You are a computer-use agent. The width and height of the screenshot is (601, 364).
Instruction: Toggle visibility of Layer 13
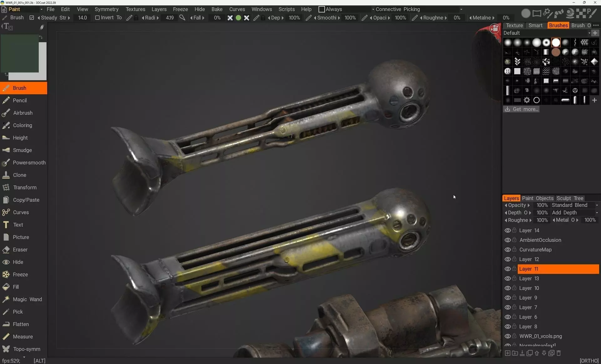[x=507, y=279]
